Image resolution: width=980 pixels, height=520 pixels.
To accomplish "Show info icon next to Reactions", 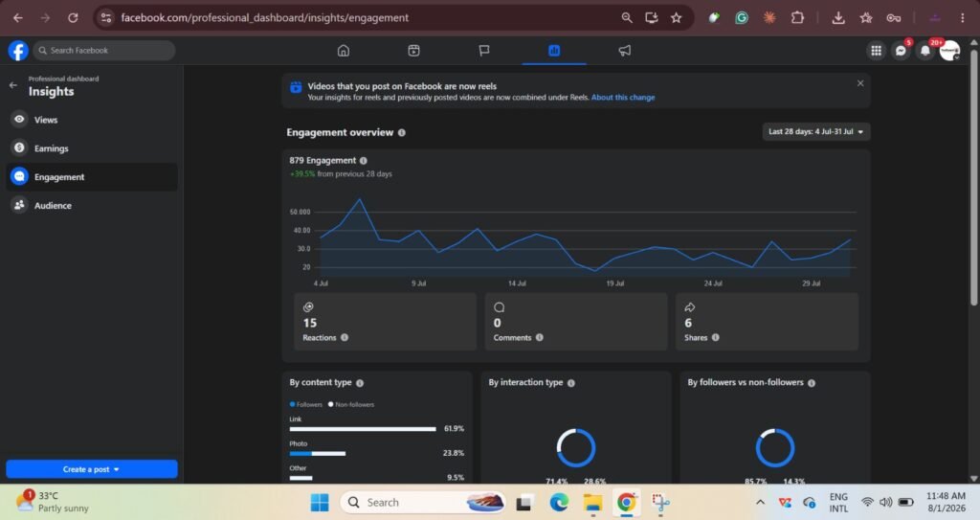I will 345,338.
